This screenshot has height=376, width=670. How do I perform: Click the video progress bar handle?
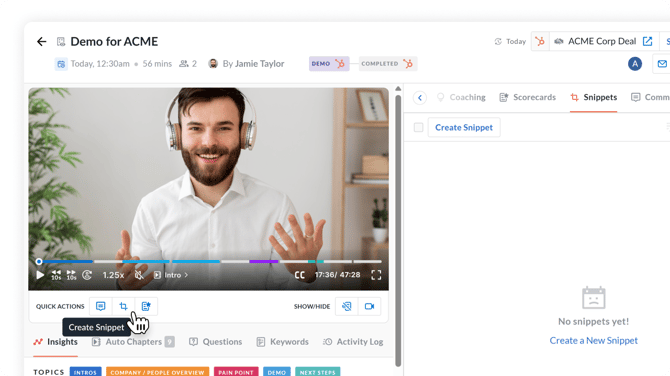(39, 261)
